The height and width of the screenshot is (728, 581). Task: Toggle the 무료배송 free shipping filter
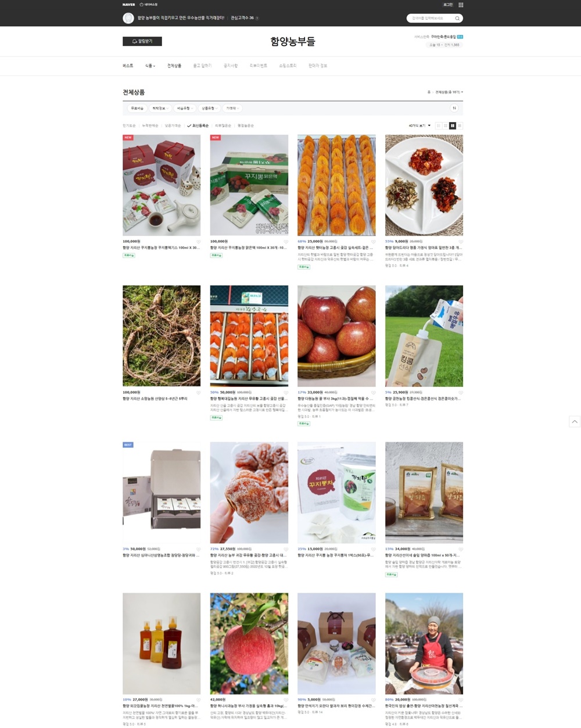[137, 108]
